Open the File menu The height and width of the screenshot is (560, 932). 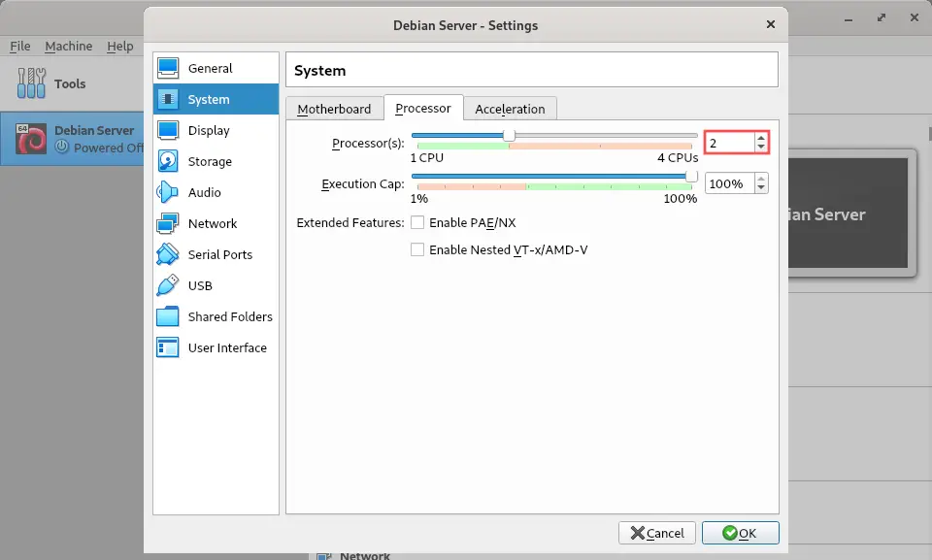[20, 46]
